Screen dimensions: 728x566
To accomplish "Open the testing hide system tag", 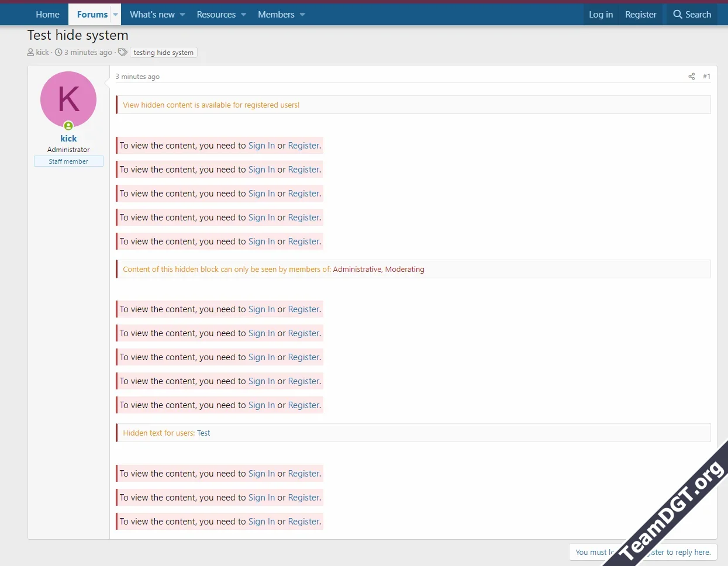I will [164, 53].
